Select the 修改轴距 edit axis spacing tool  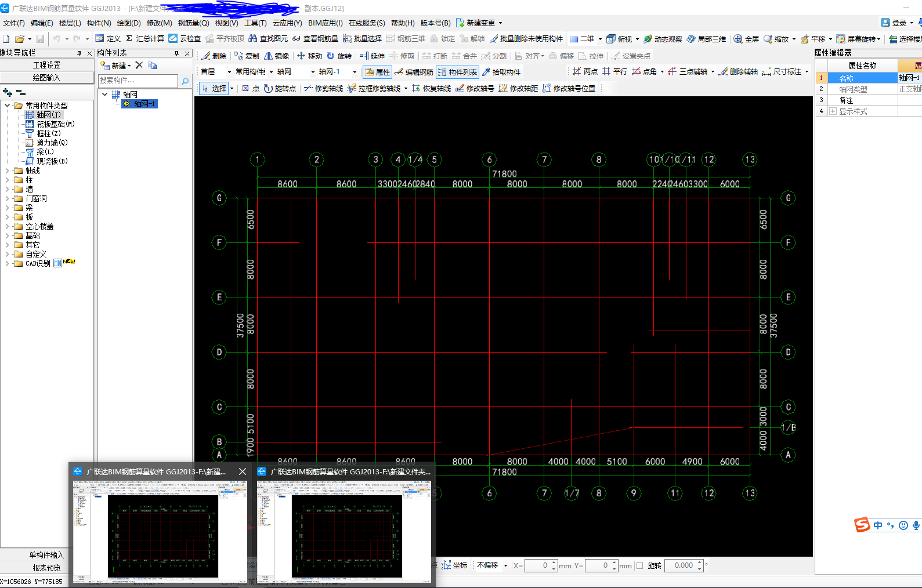pyautogui.click(x=518, y=89)
